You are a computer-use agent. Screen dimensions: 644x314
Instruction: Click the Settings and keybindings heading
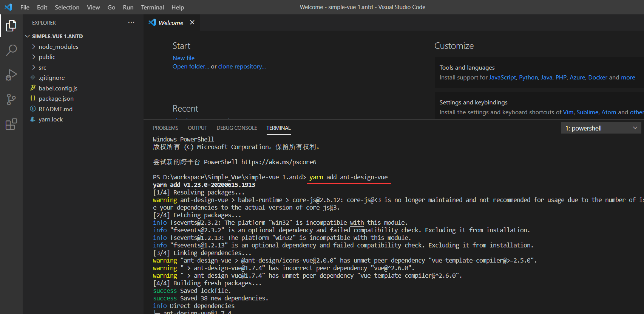[x=473, y=102]
